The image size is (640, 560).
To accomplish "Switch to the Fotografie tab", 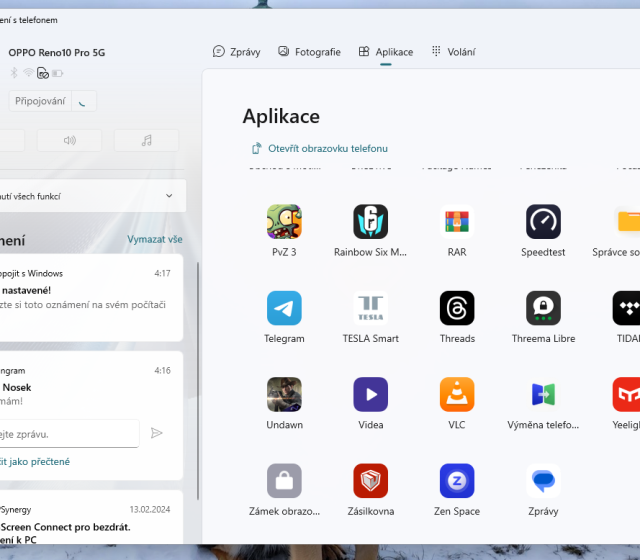I will (309, 52).
